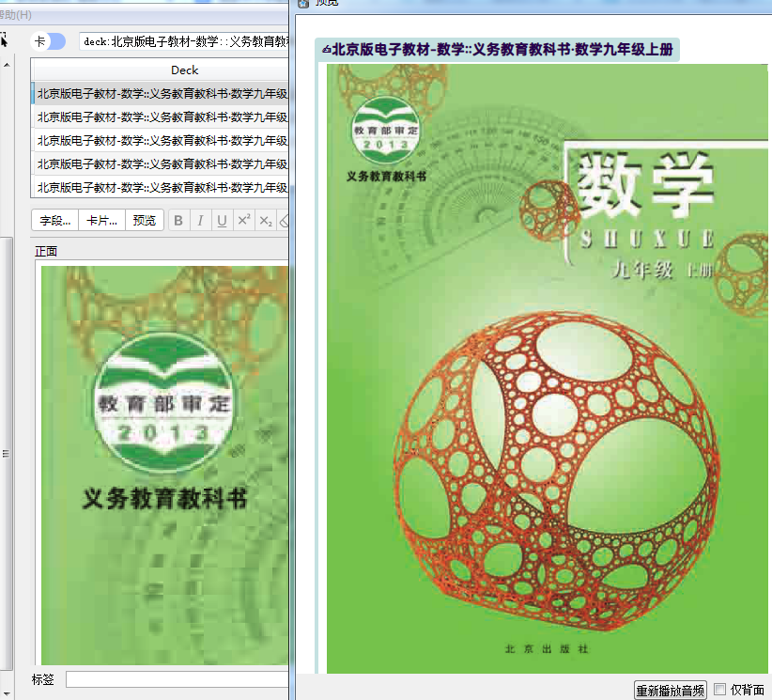Screen dimensions: 772x700
Task: Open the 字段... fields dialog
Action: [55, 220]
